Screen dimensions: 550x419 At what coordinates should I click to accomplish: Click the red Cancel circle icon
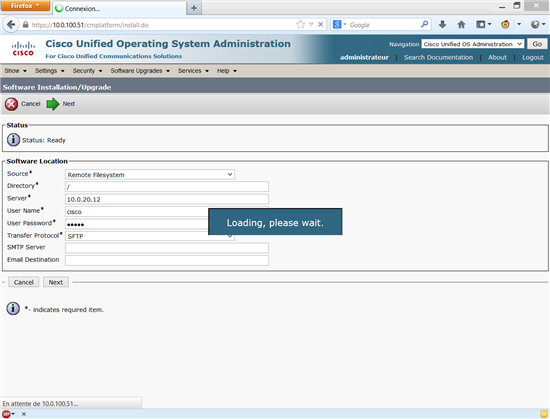click(x=11, y=104)
